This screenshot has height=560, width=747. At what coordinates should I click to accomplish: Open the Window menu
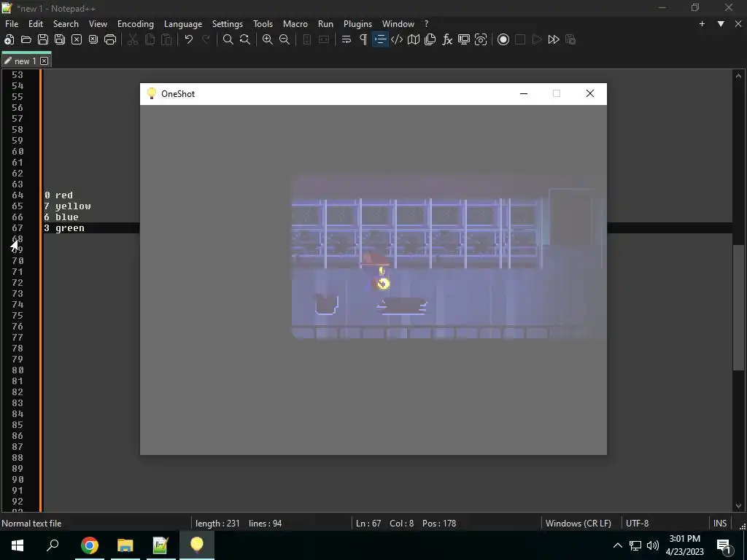click(x=398, y=24)
